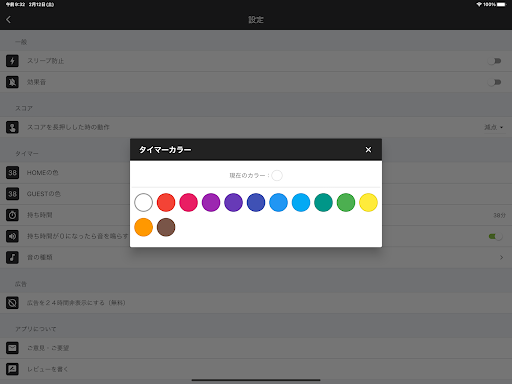Click the 持ち時間 stopwatch icon
The width and height of the screenshot is (512, 384).
point(12,215)
